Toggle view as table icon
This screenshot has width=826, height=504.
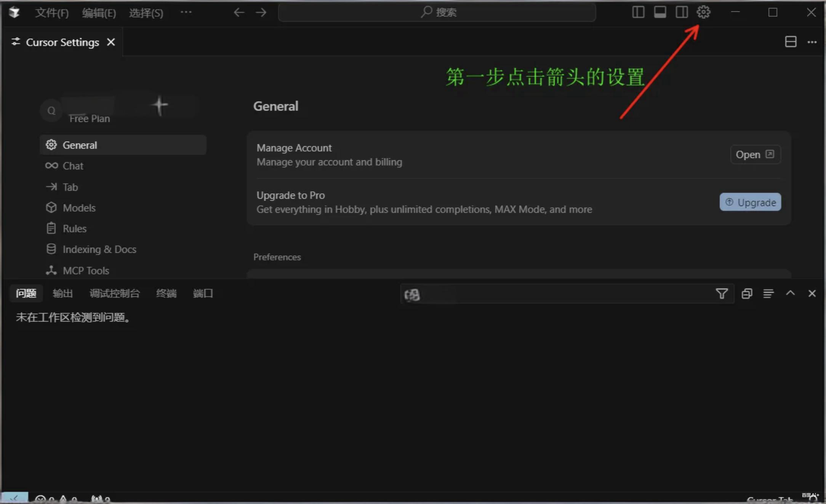[x=768, y=293]
